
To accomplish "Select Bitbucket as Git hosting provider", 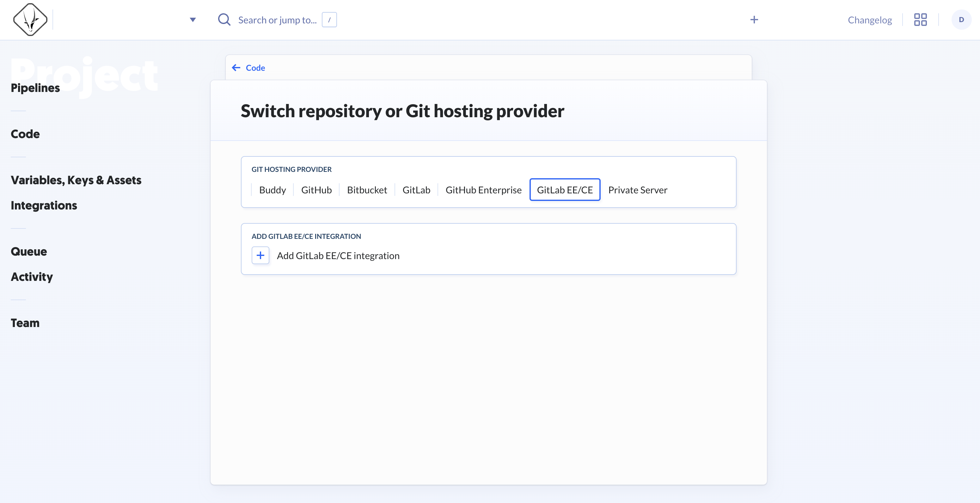I will pyautogui.click(x=367, y=190).
